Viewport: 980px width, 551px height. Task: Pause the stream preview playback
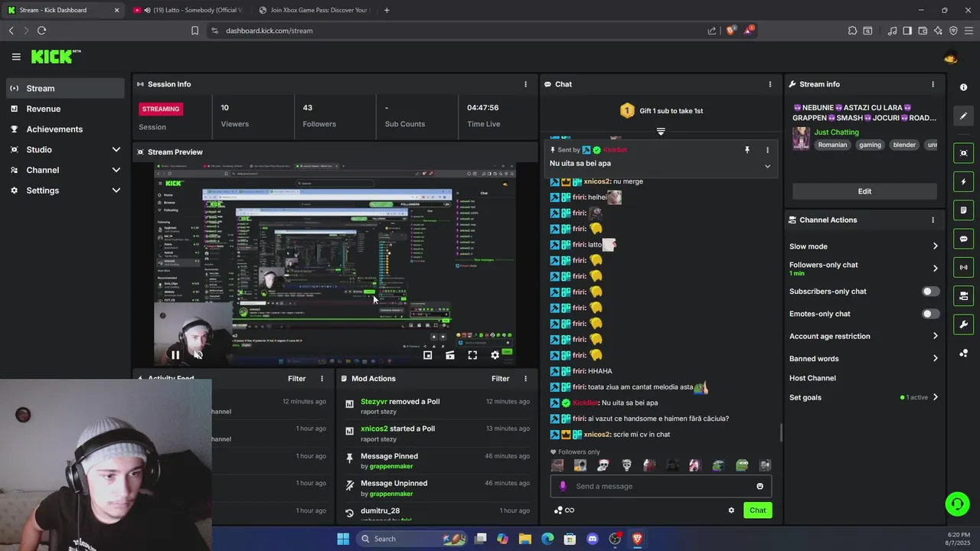[x=175, y=355]
